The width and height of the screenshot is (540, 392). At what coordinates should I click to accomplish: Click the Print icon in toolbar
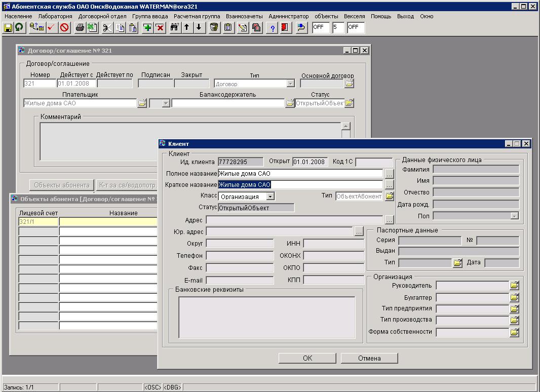[x=80, y=27]
